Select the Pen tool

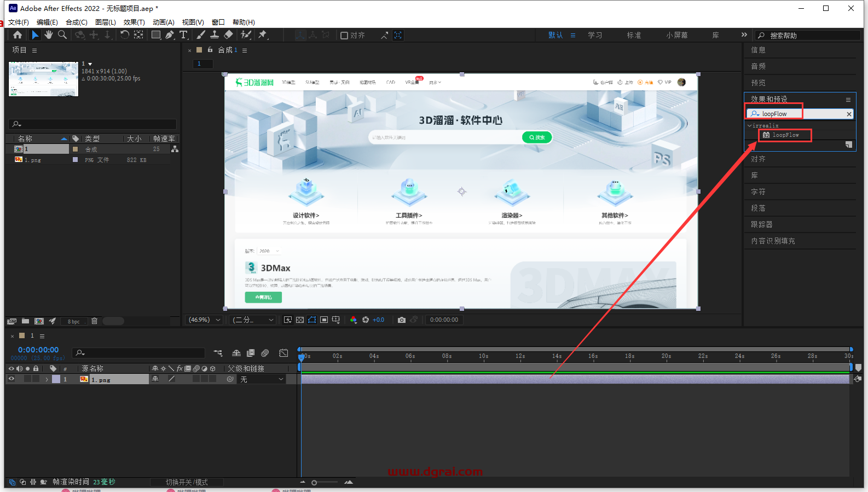[x=170, y=35]
